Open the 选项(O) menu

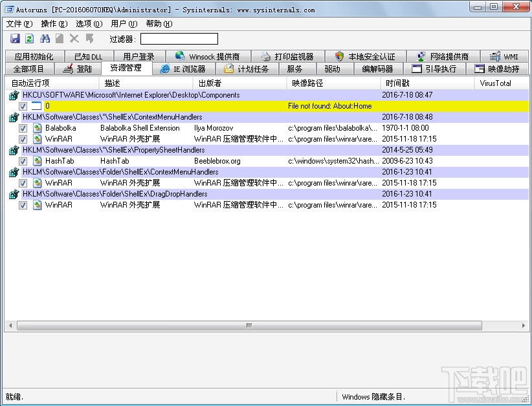(x=89, y=24)
